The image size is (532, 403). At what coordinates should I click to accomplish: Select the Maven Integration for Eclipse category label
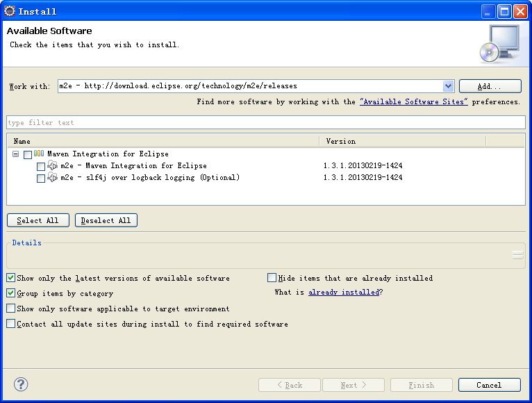pyautogui.click(x=108, y=154)
